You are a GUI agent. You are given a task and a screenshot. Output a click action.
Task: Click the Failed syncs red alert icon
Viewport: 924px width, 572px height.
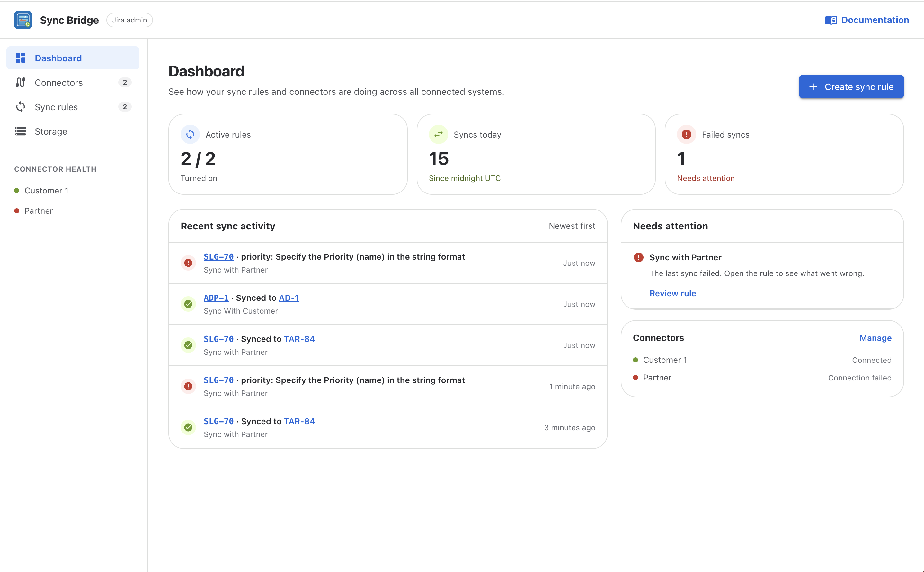pyautogui.click(x=687, y=134)
